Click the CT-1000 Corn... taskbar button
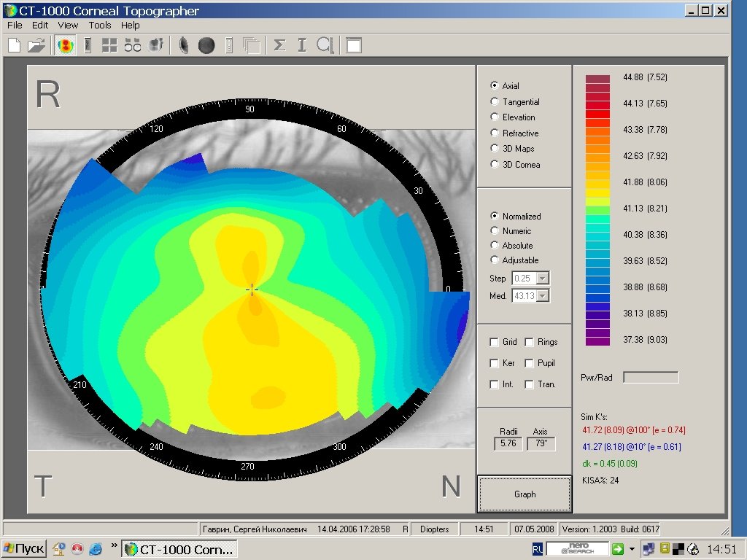747x560 pixels. tap(179, 549)
